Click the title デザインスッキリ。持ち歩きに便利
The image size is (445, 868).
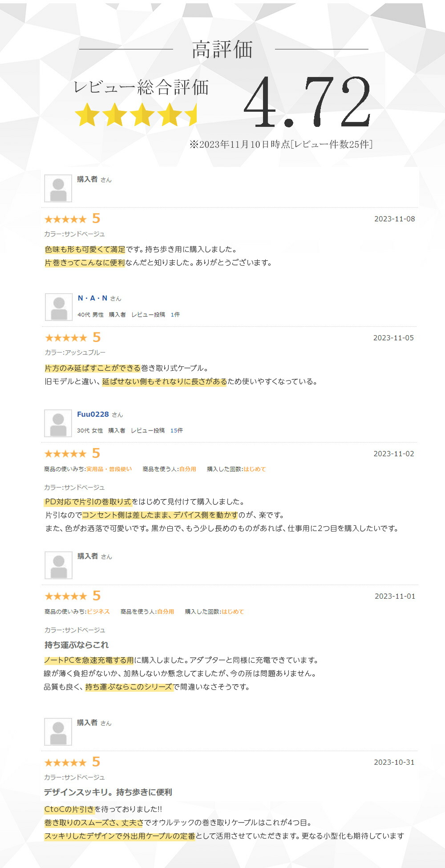108,792
